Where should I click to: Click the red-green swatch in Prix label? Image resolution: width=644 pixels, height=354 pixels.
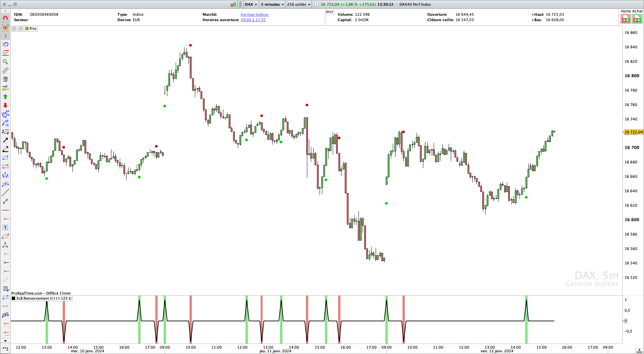click(27, 29)
